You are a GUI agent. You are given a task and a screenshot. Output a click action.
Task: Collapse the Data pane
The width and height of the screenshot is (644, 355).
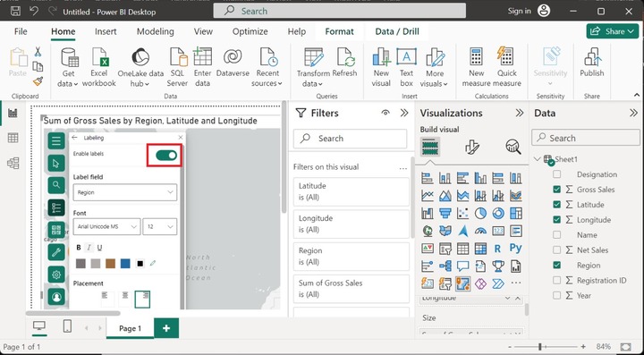(633, 113)
